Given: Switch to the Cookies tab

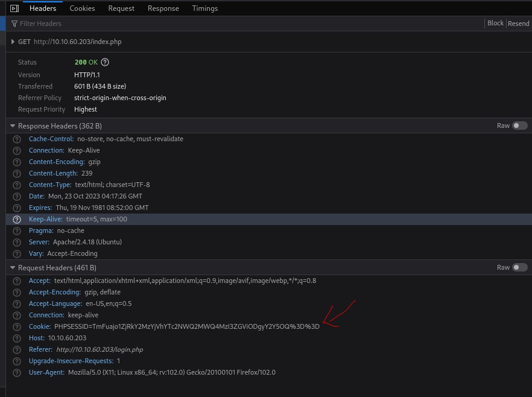Looking at the screenshot, I should coord(82,8).
